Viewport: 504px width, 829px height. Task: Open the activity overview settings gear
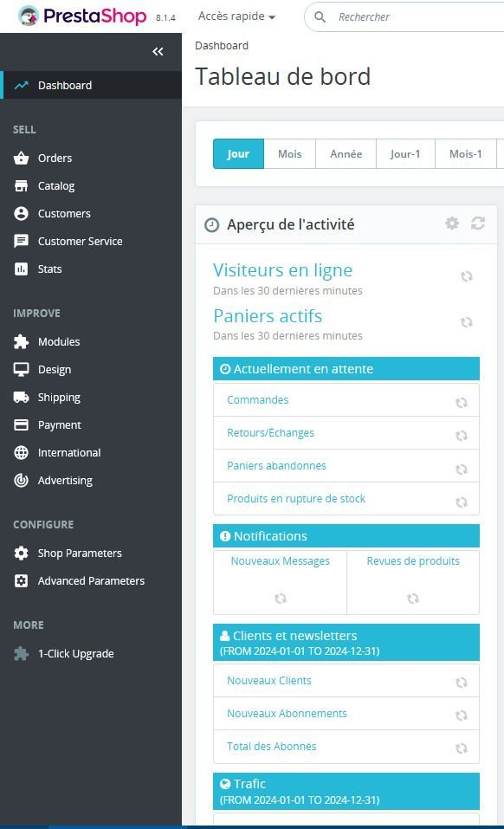452,223
